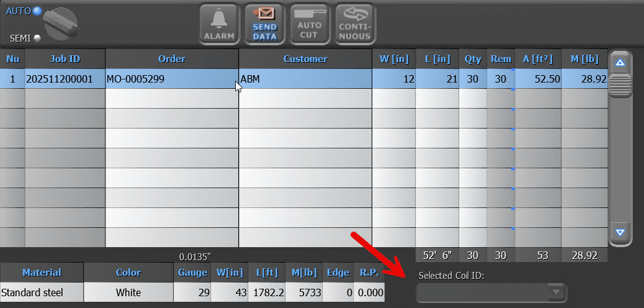Click order cell MO-0005299
The width and height of the screenshot is (644, 308).
tap(172, 79)
